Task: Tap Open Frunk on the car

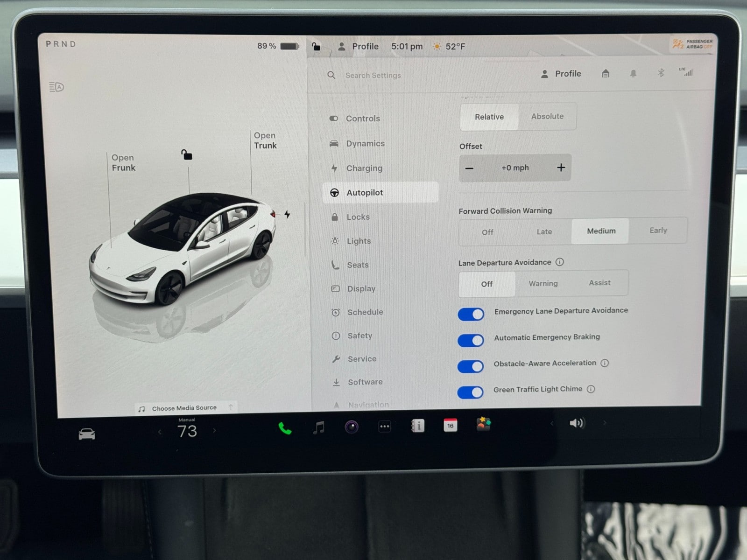Action: (123, 163)
